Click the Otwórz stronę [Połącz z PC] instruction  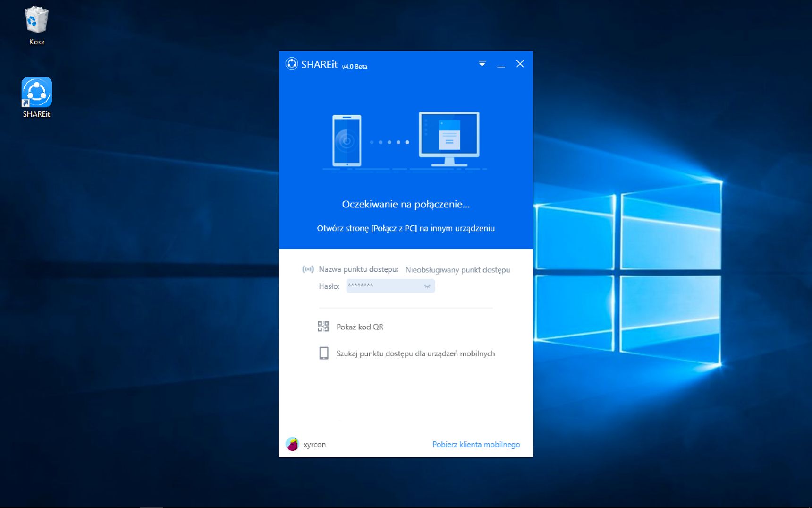pyautogui.click(x=406, y=228)
